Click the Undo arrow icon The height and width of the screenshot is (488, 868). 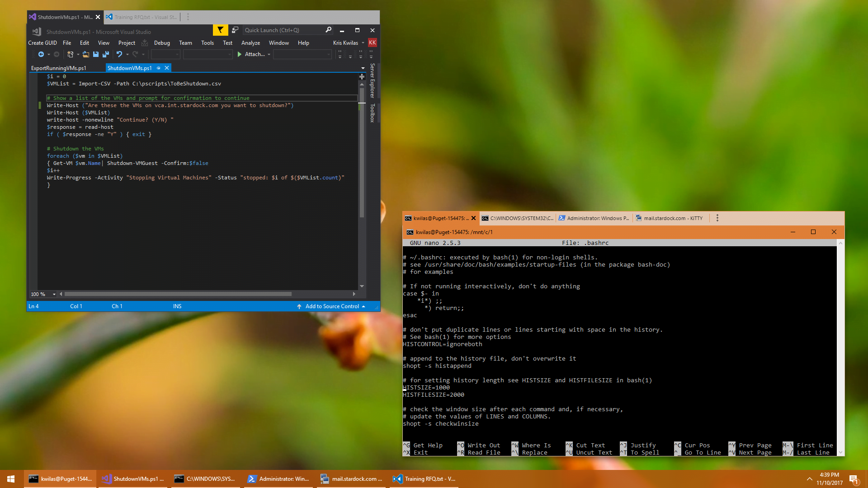click(x=119, y=54)
